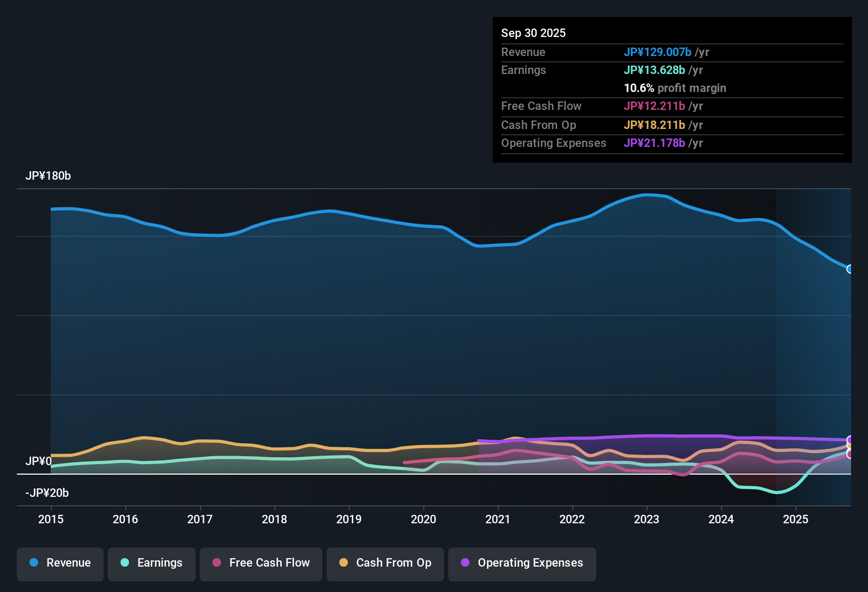The width and height of the screenshot is (868, 592).
Task: Toggle the Revenue series visibility
Action: [x=60, y=563]
